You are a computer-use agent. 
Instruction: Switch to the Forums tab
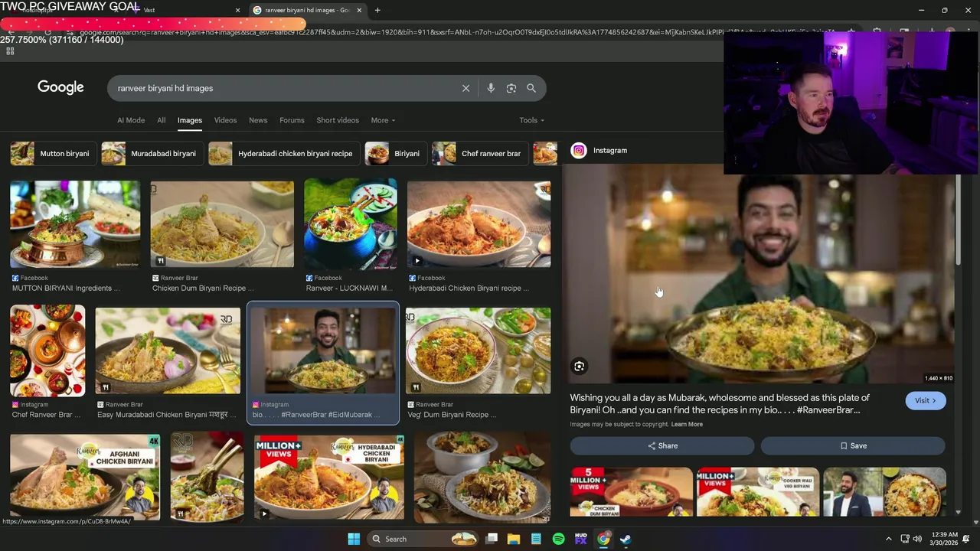(292, 120)
